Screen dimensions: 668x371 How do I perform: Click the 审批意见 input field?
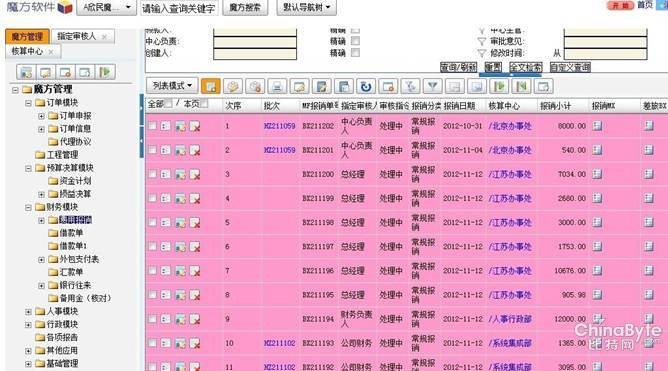[605, 42]
